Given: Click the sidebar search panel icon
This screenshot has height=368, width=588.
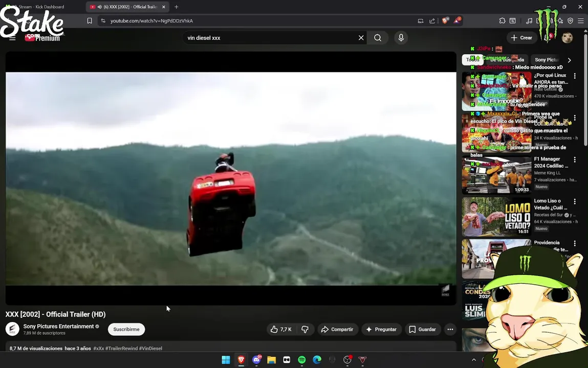Looking at the screenshot, I should 513,21.
